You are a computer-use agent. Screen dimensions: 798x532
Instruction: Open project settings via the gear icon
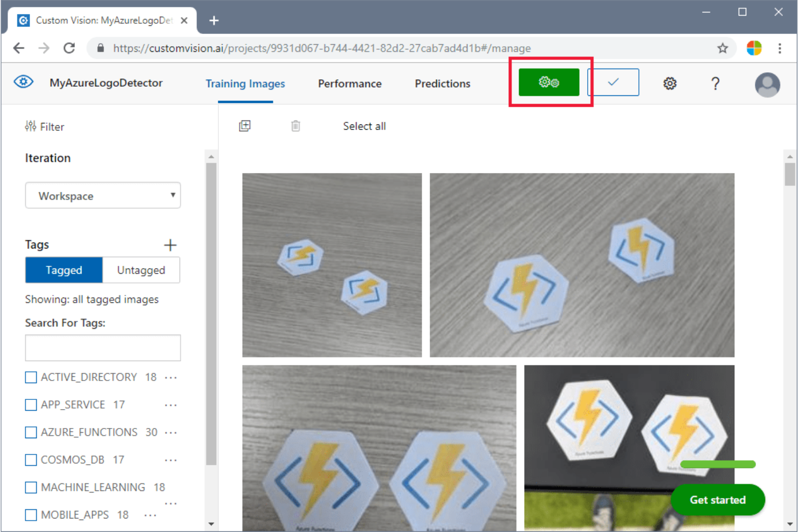tap(669, 83)
